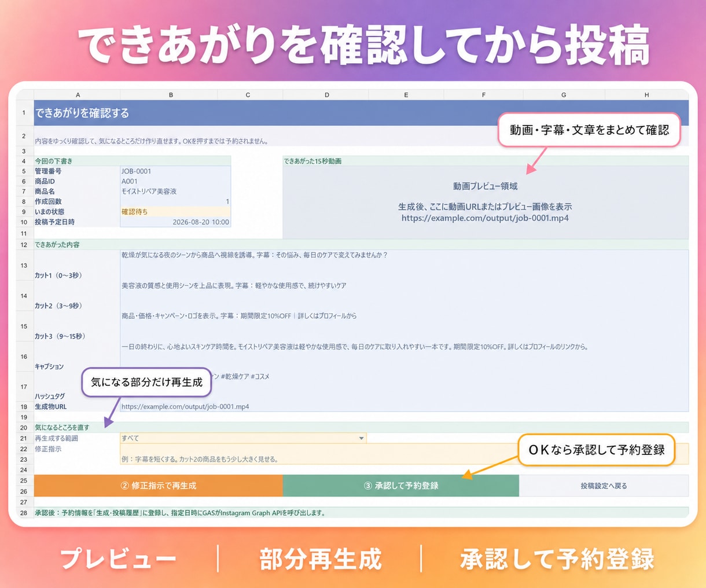Click the 修正指示で再生成 orange button
This screenshot has height=588, width=706.
(x=158, y=486)
